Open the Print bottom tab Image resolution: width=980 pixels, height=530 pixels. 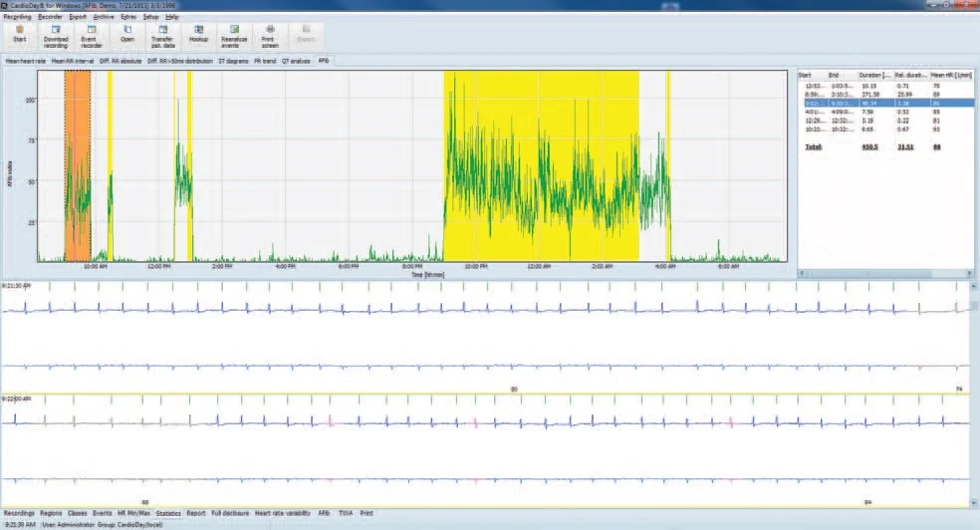tap(367, 513)
